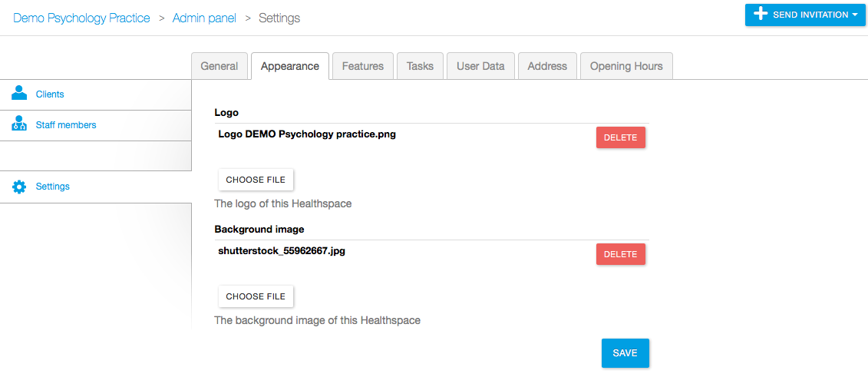Save the appearance settings

[x=625, y=353]
